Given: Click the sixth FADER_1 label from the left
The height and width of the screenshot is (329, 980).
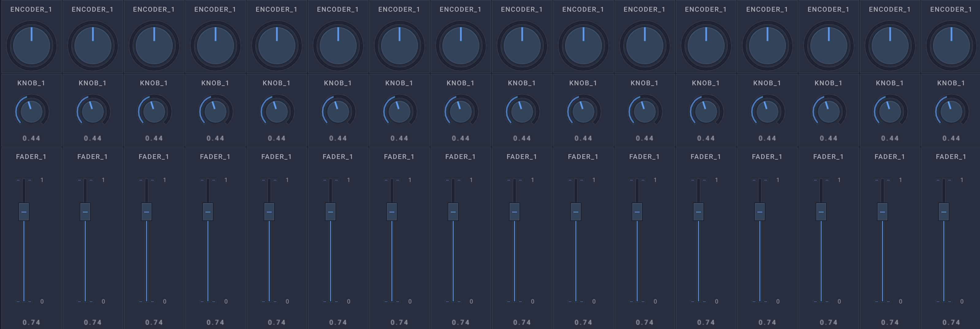Looking at the screenshot, I should point(338,157).
